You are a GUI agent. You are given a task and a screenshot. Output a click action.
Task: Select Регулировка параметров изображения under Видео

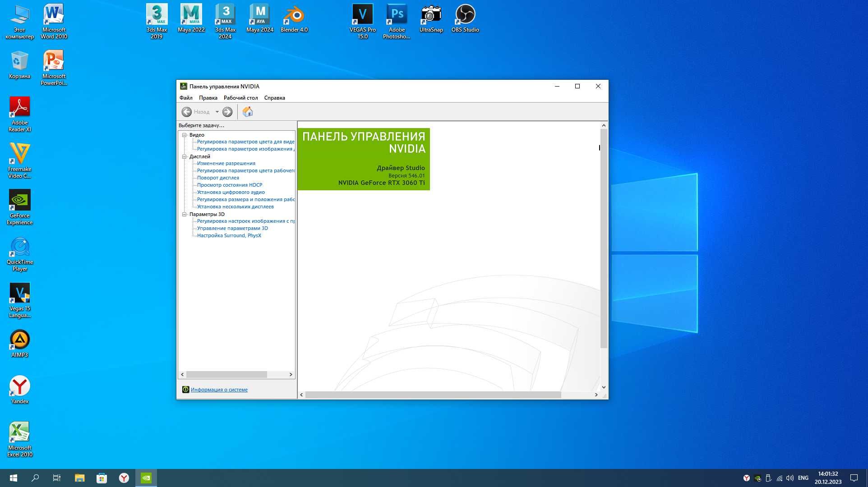(x=245, y=149)
